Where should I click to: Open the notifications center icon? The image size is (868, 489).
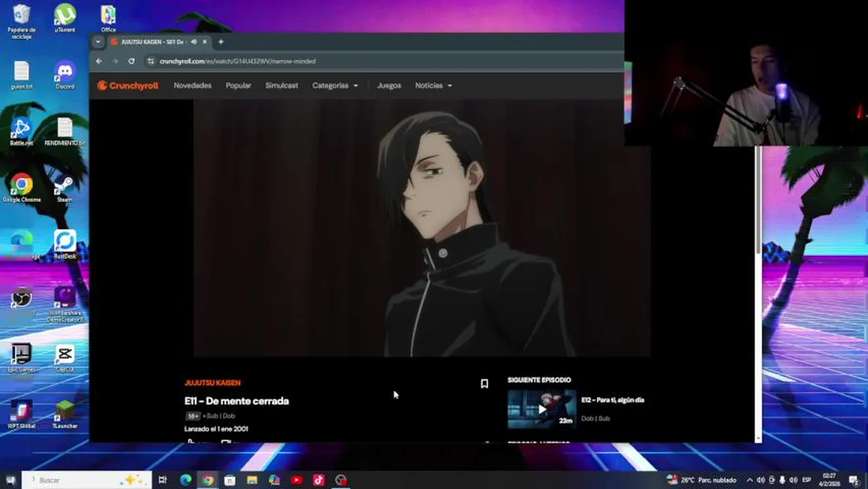(853, 480)
